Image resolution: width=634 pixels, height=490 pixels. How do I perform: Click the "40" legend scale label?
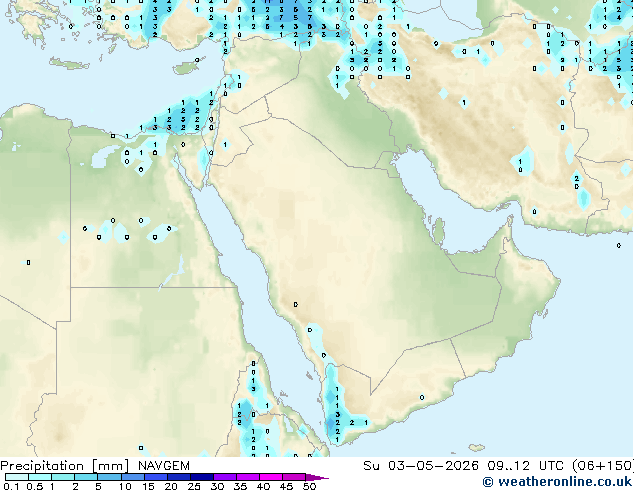pyautogui.click(x=263, y=486)
